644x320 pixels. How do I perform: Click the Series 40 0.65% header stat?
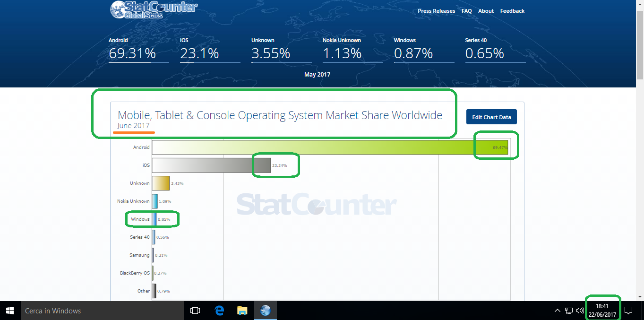coord(495,49)
